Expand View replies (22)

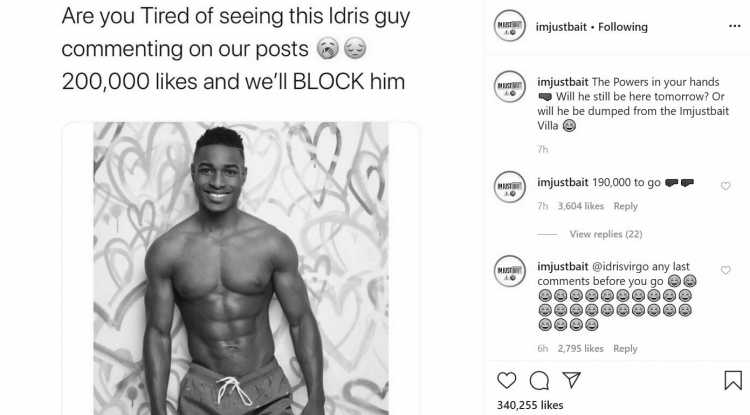606,234
